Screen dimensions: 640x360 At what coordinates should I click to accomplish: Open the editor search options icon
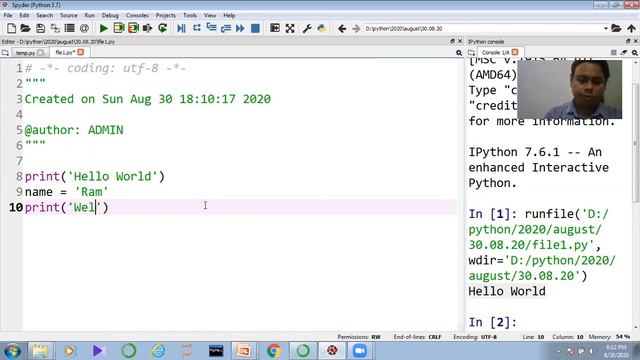(459, 53)
